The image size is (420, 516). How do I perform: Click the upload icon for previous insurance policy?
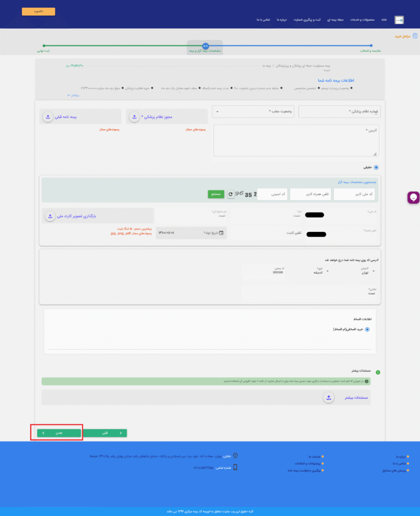point(48,117)
